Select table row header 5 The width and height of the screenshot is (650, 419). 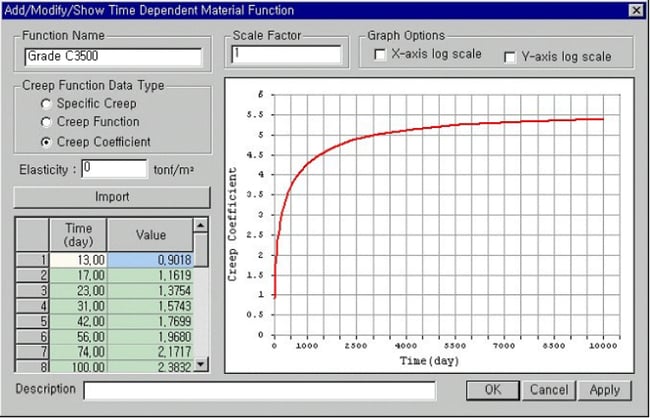coord(32,321)
